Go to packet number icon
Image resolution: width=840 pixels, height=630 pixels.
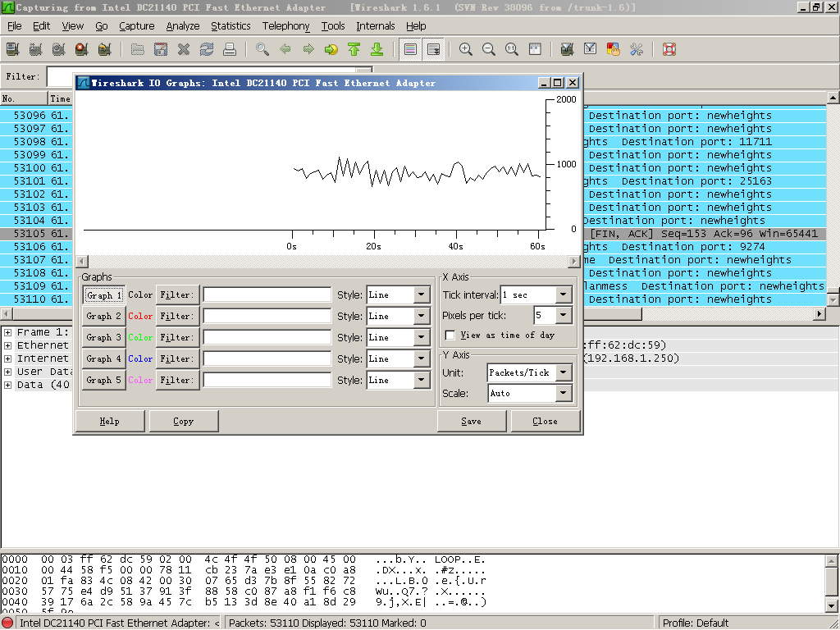(331, 50)
